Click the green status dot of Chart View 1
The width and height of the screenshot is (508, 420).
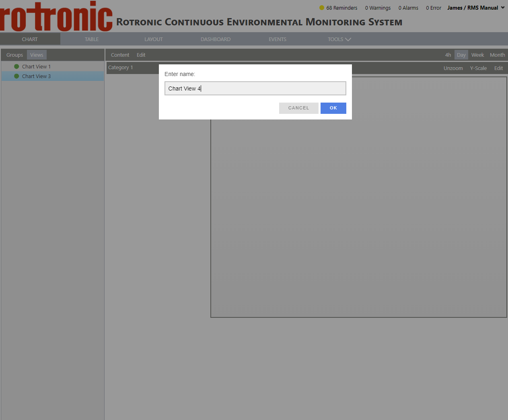tap(16, 66)
